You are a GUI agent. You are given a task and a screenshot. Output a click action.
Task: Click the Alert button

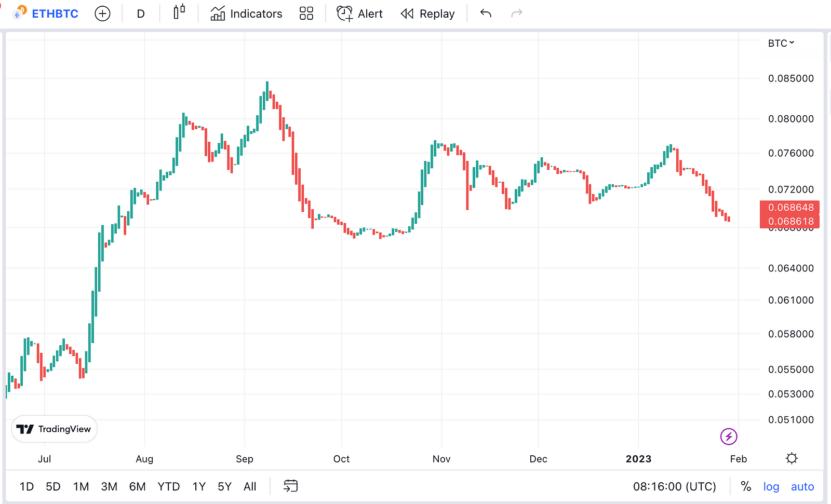359,13
